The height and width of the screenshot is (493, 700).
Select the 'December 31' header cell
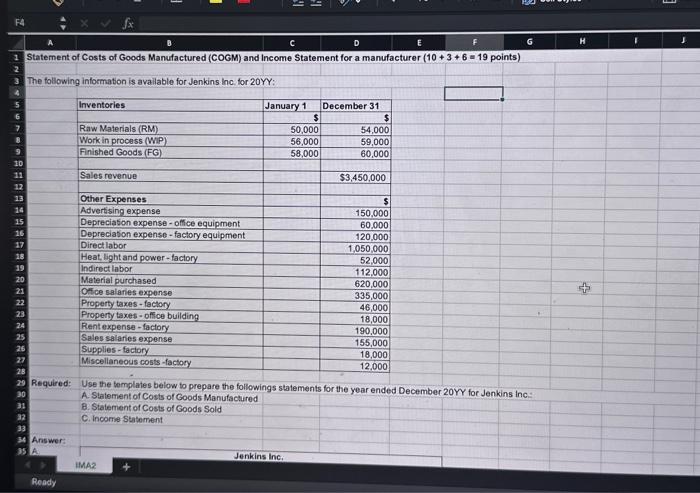(x=356, y=106)
